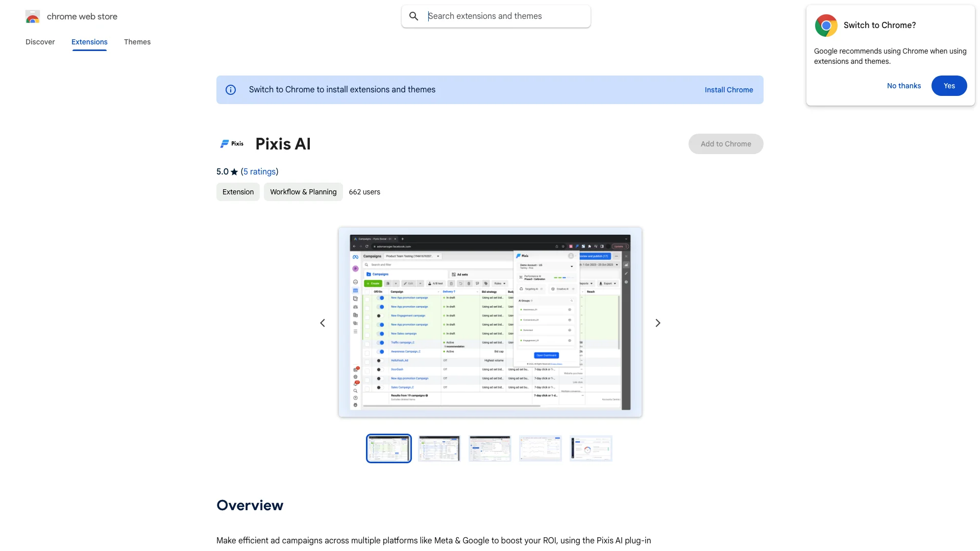Click the rating star icon

(234, 172)
